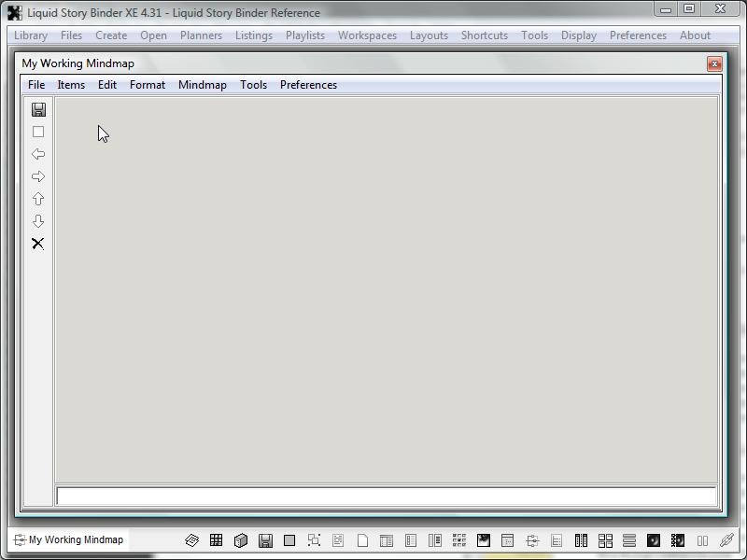The height and width of the screenshot is (560, 747).
Task: Click the floppy disk save icon in the left sidebar
Action: 38,109
